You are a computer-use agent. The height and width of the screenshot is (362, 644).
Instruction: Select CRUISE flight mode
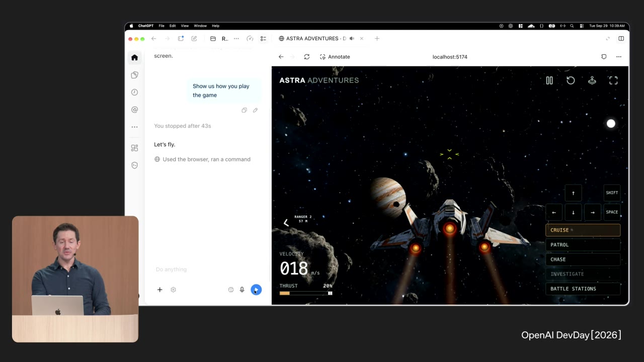[583, 230]
